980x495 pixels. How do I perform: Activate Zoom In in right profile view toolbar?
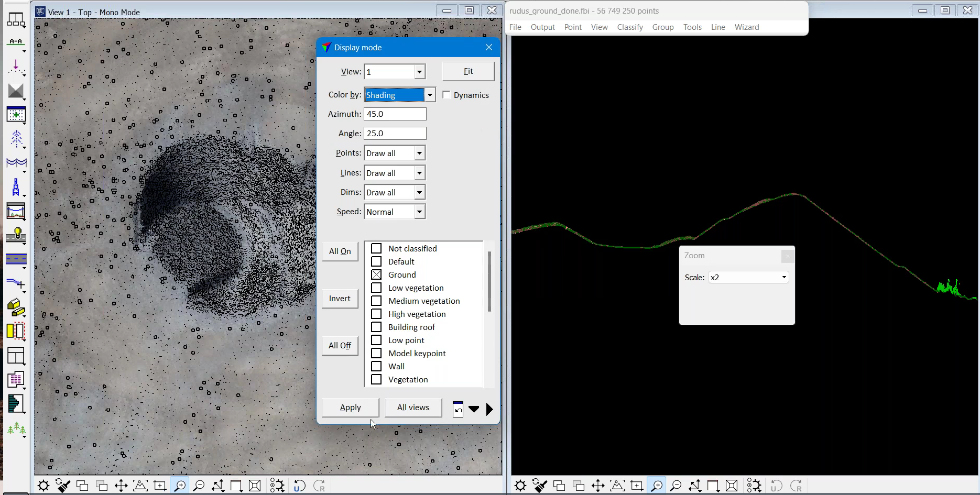click(x=656, y=486)
